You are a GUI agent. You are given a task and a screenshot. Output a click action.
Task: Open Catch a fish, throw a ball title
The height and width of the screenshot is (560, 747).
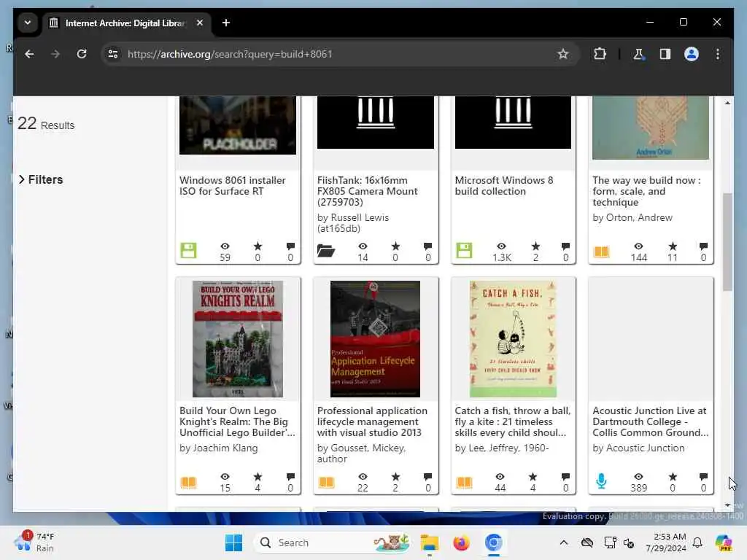coord(513,421)
